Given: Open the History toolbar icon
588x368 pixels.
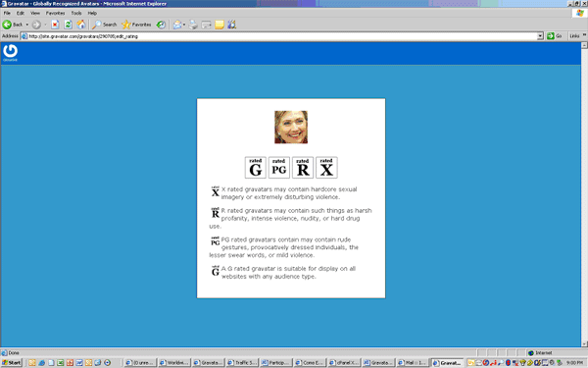Looking at the screenshot, I should click(161, 25).
